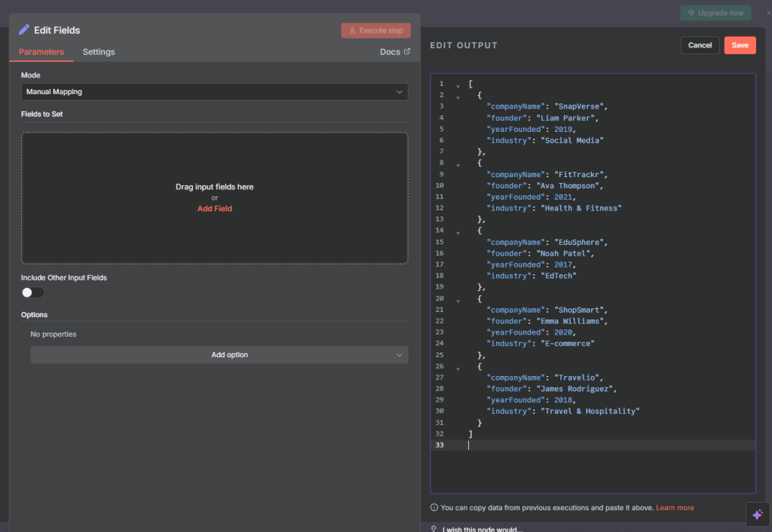Screen dimensions: 772x532
Task: Click the pencil icon beside Edit Fields
Action: point(24,30)
